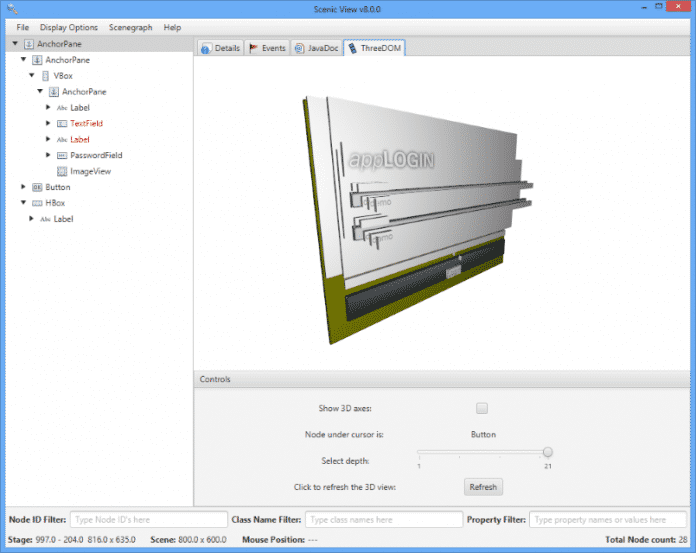Viewport: 696px width, 553px height.
Task: Click the HBox node icon
Action: (x=37, y=203)
